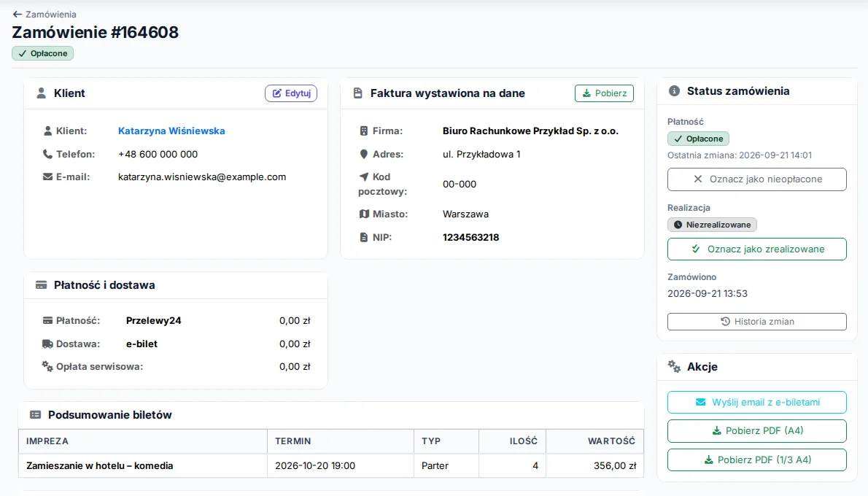Click the order date 2026-09-21 13:53
The width and height of the screenshot is (868, 496).
(x=708, y=294)
